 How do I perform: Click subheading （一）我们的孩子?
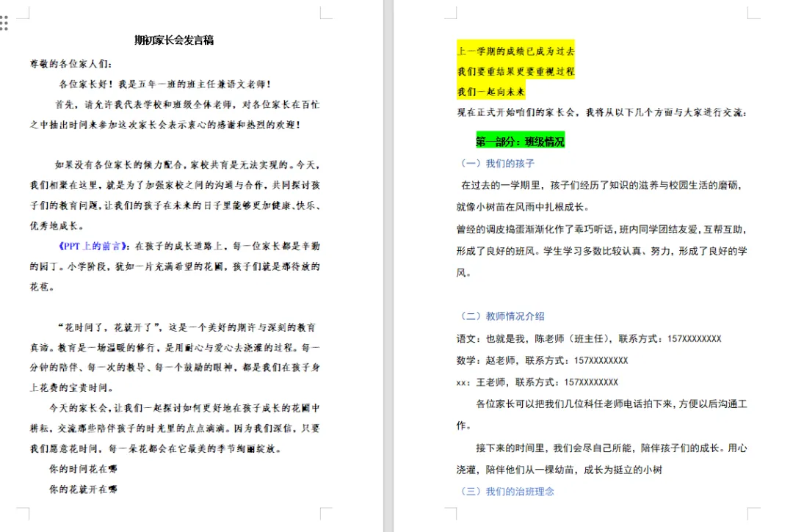pyautogui.click(x=496, y=163)
